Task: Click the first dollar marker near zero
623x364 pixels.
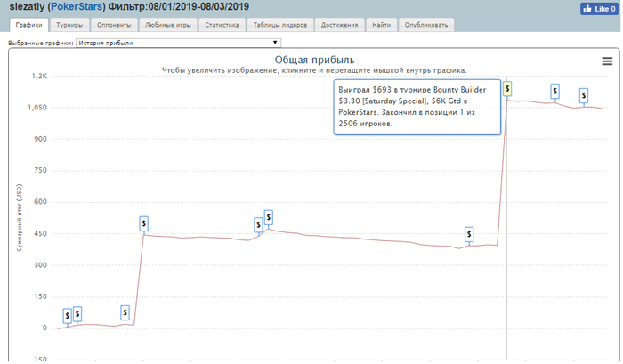Action: coord(67,316)
